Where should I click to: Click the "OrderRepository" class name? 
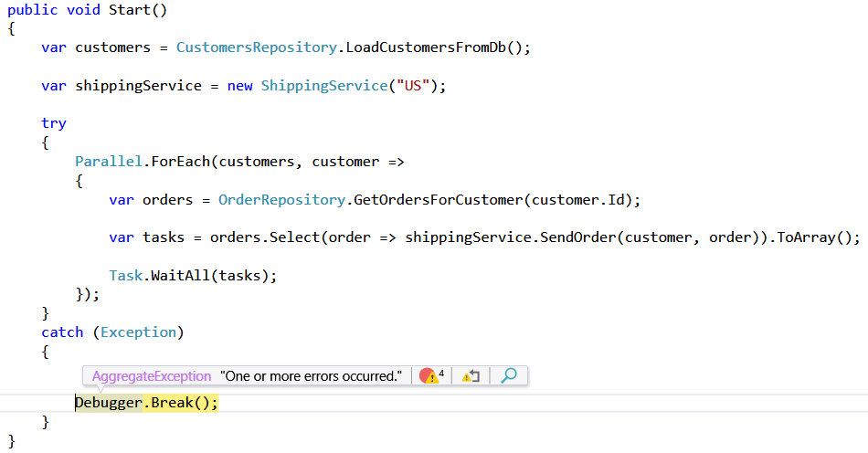pyautogui.click(x=281, y=200)
